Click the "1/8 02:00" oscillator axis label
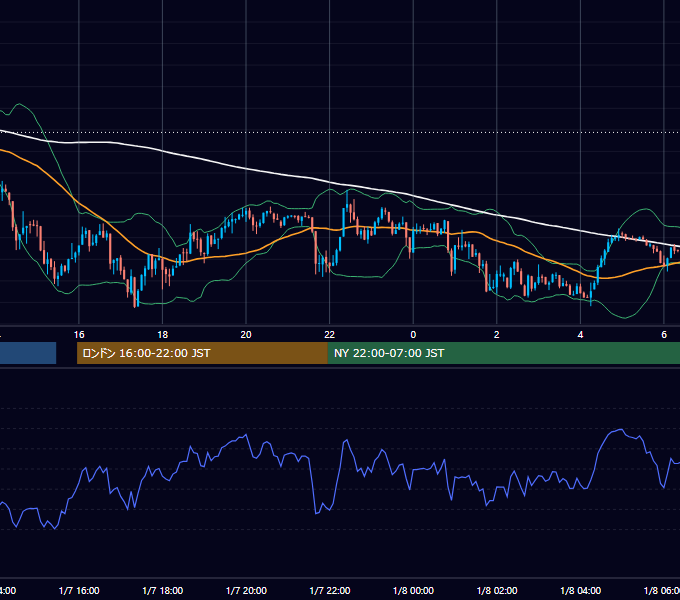Screen dimensions: 680x600 pos(497,590)
